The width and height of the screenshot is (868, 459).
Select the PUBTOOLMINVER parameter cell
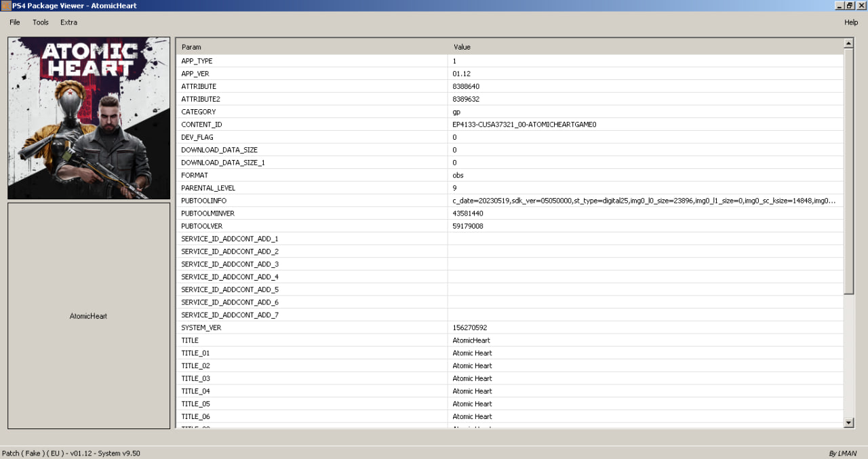point(312,214)
